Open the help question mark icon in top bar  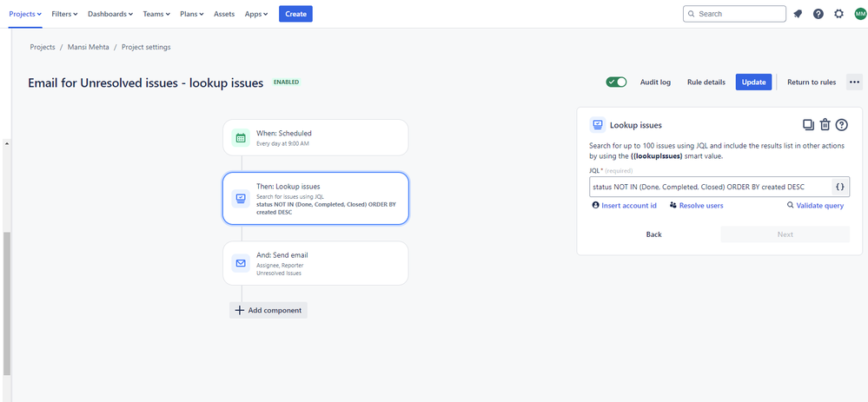click(818, 14)
